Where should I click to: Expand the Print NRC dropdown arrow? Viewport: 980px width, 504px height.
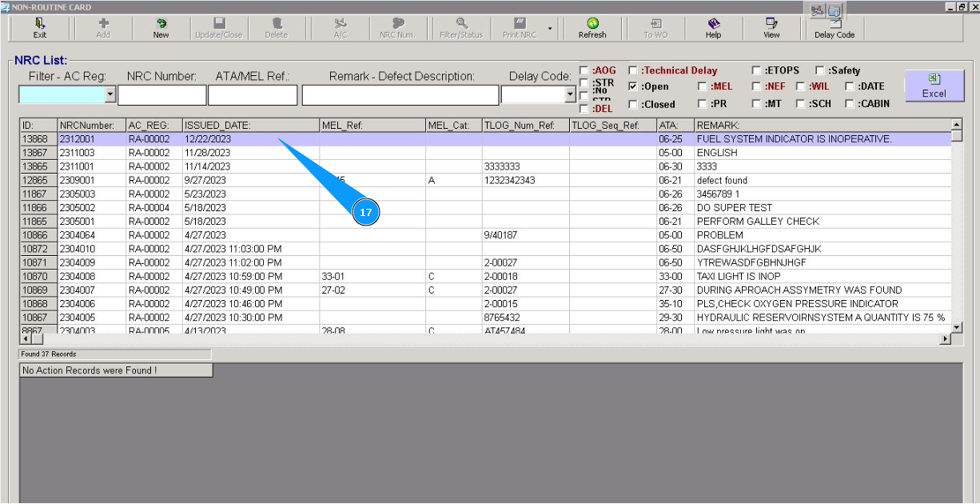[x=550, y=30]
